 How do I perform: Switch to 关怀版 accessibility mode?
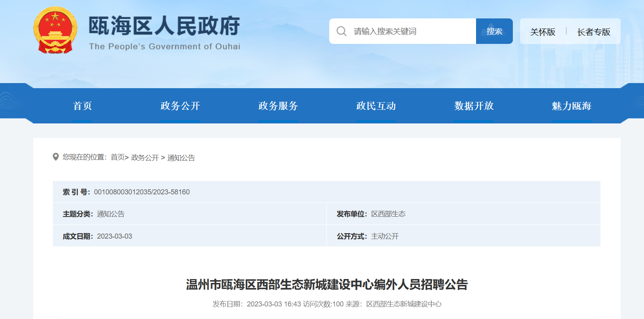coord(543,32)
